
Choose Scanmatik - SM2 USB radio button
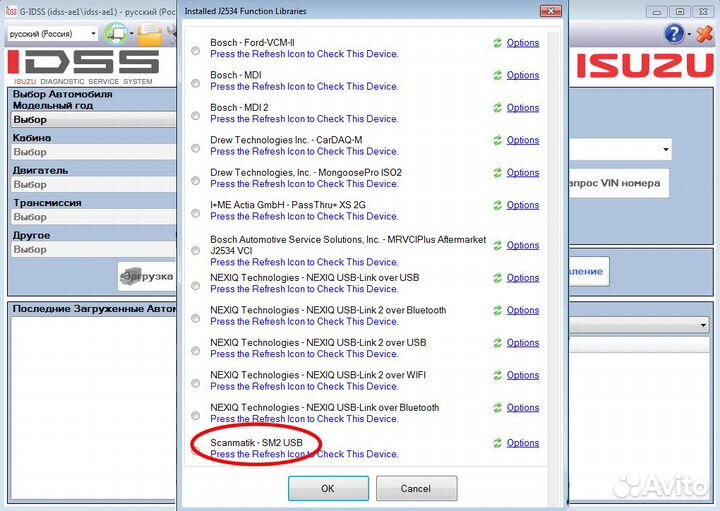[195, 450]
